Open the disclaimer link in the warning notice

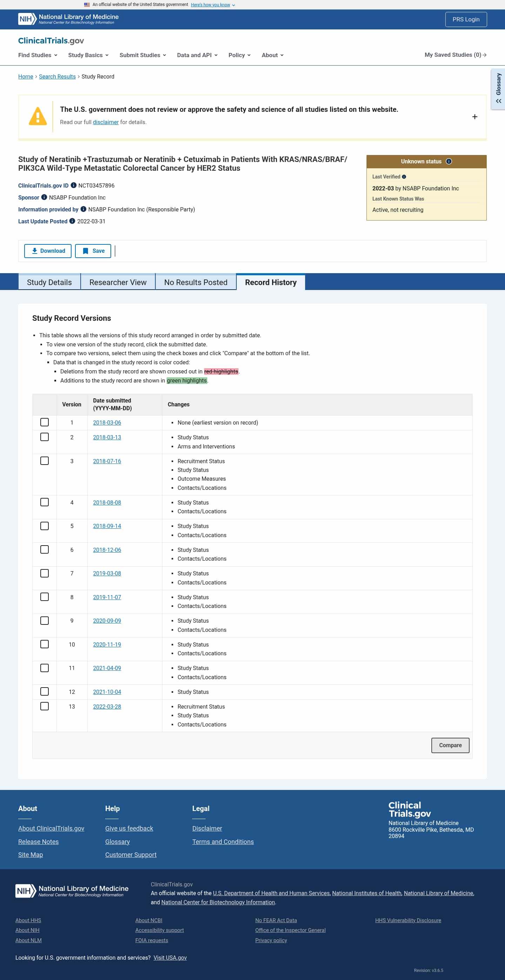(106, 122)
